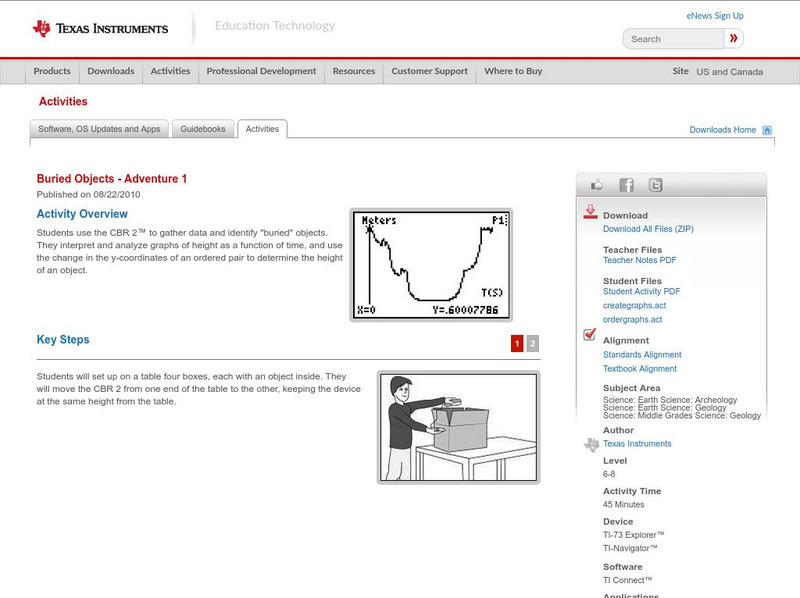
Task: Click the Alignment checkmark icon
Action: click(x=590, y=334)
